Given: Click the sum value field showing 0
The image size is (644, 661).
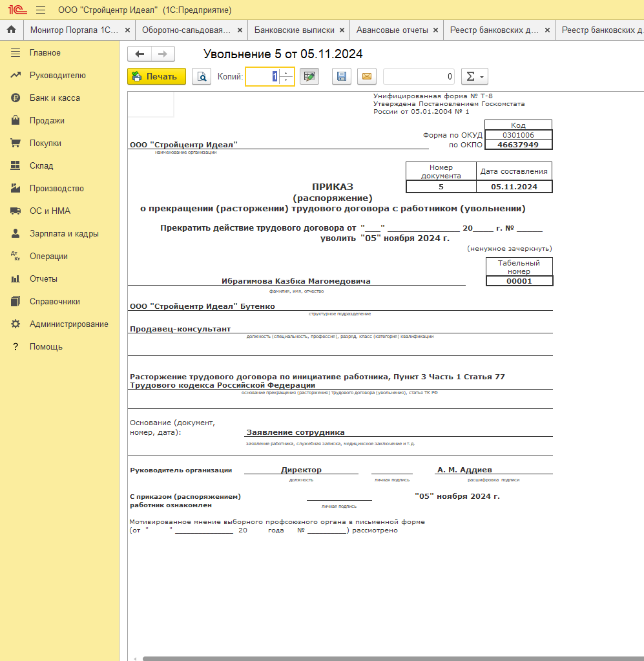Looking at the screenshot, I should (419, 77).
